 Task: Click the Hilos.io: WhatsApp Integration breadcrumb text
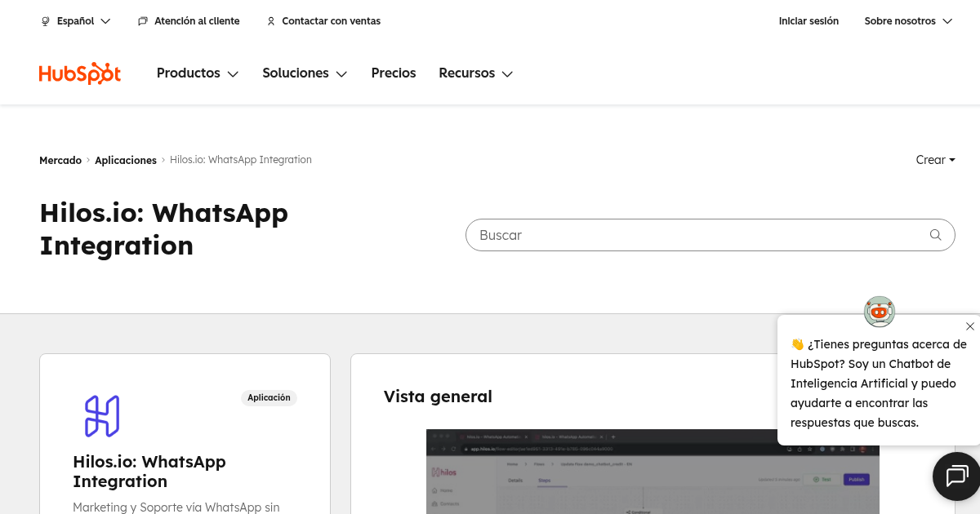tap(241, 160)
